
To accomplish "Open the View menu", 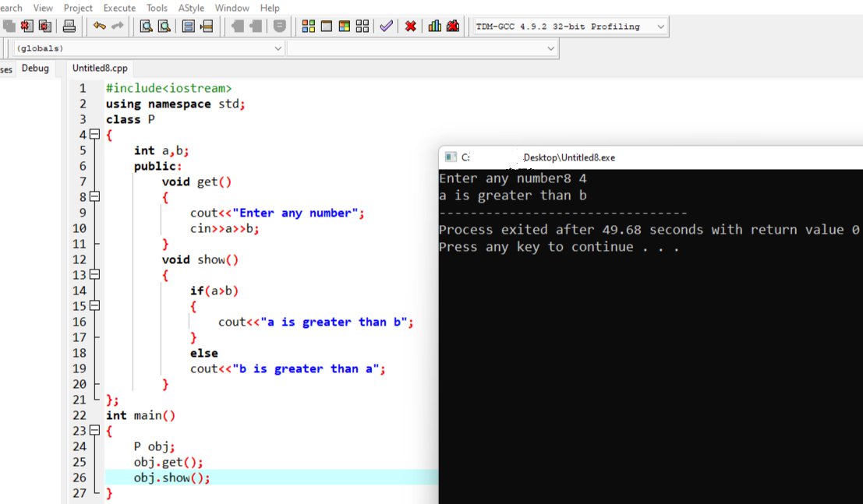I will pyautogui.click(x=43, y=8).
